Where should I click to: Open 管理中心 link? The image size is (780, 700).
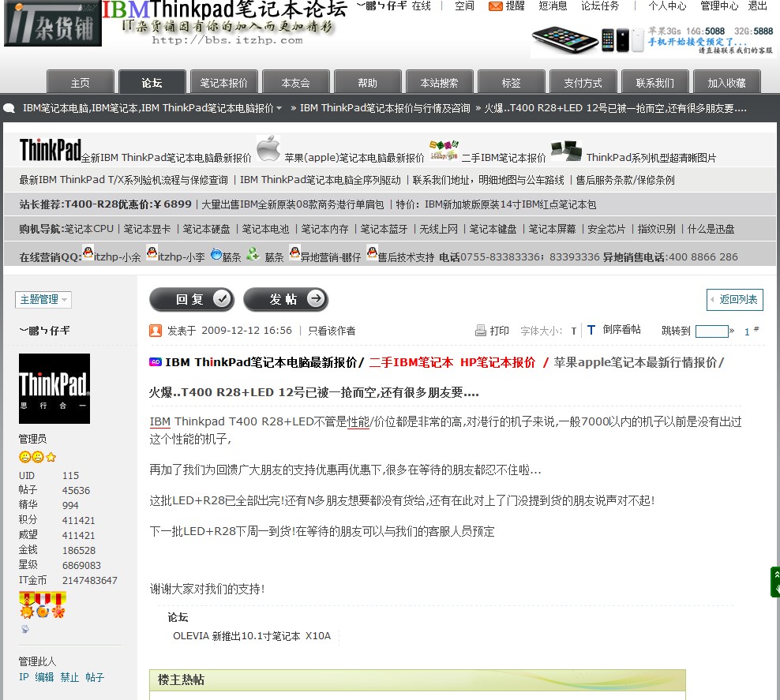719,6
